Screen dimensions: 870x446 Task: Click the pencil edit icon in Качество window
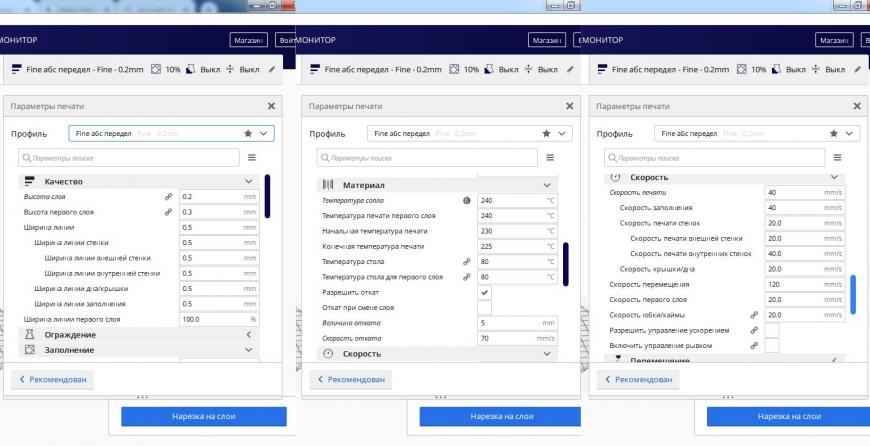272,69
